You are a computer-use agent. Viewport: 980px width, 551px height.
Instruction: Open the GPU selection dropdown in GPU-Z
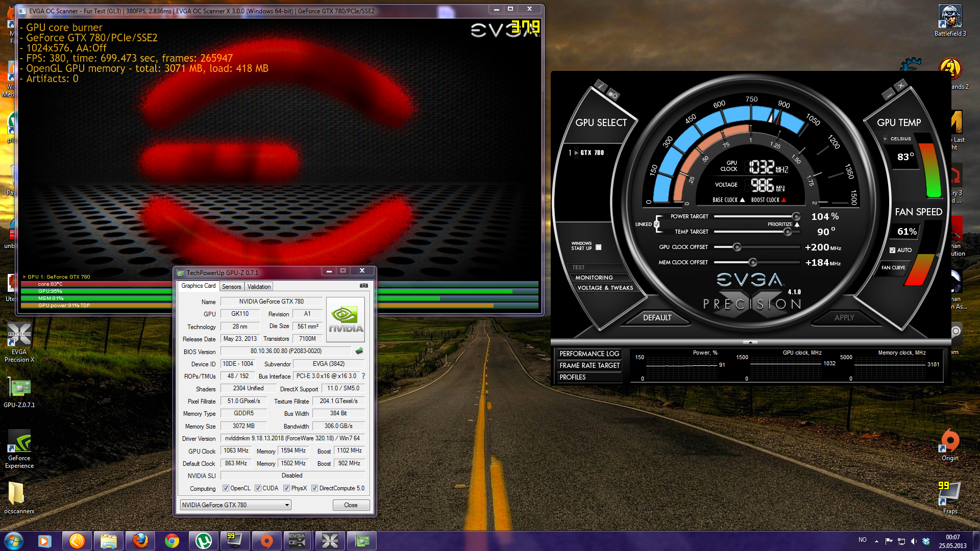pos(236,505)
